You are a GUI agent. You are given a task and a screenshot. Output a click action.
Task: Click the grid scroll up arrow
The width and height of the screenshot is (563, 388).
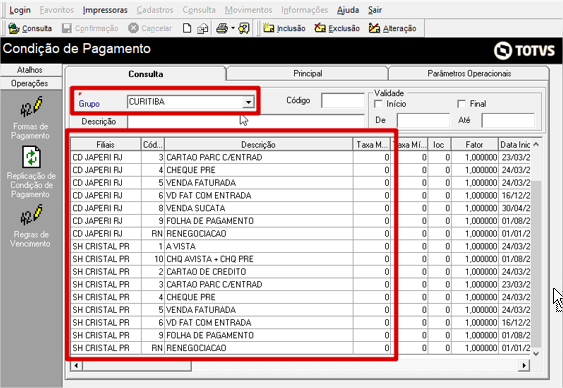tap(536, 144)
